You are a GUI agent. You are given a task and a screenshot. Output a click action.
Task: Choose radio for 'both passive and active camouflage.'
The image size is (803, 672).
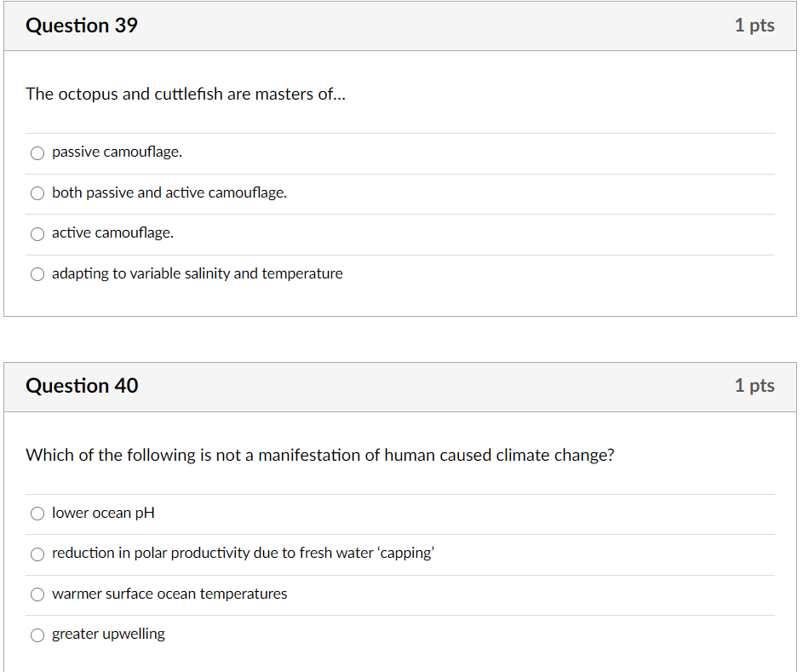[x=37, y=193]
